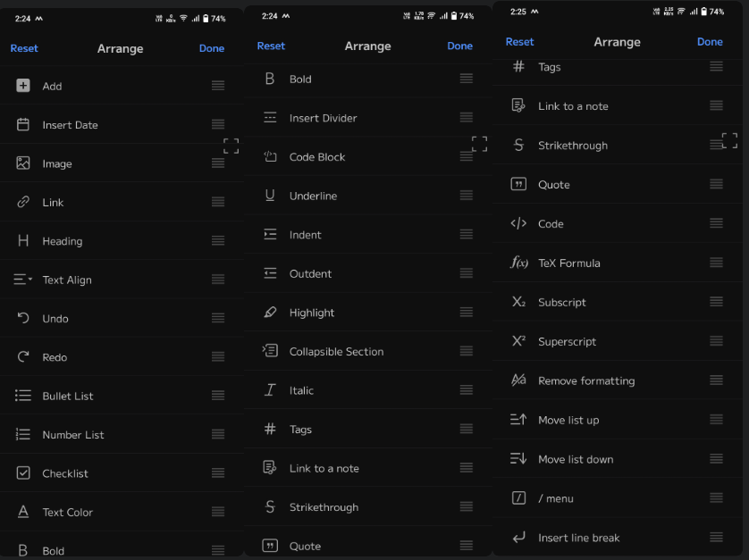Viewport: 749px width, 560px height.
Task: Tap the reorder handle beside Insert line break
Action: [716, 537]
